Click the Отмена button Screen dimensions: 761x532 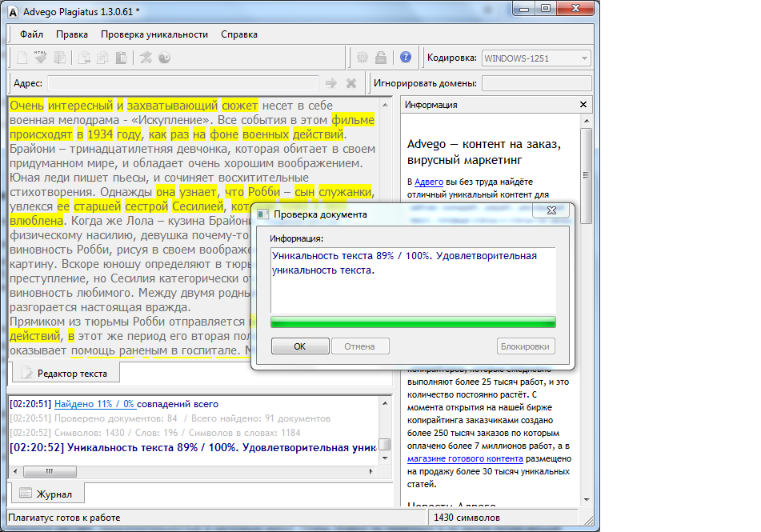359,346
